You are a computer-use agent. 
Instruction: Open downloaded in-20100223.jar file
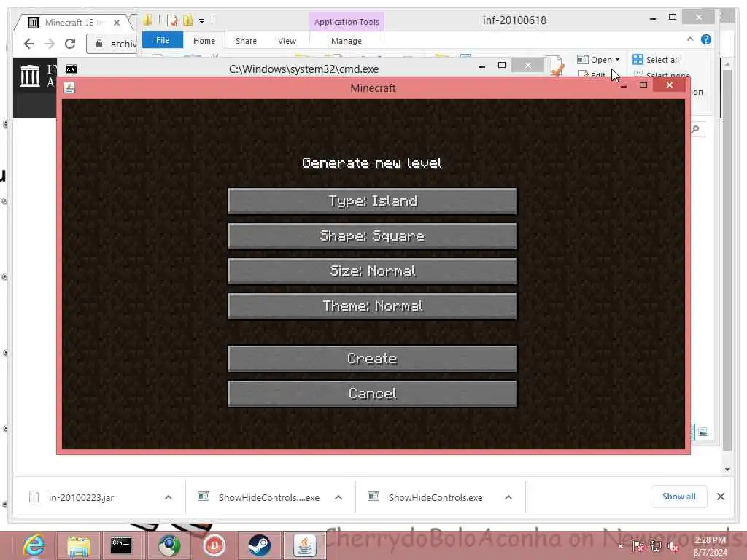(x=81, y=497)
